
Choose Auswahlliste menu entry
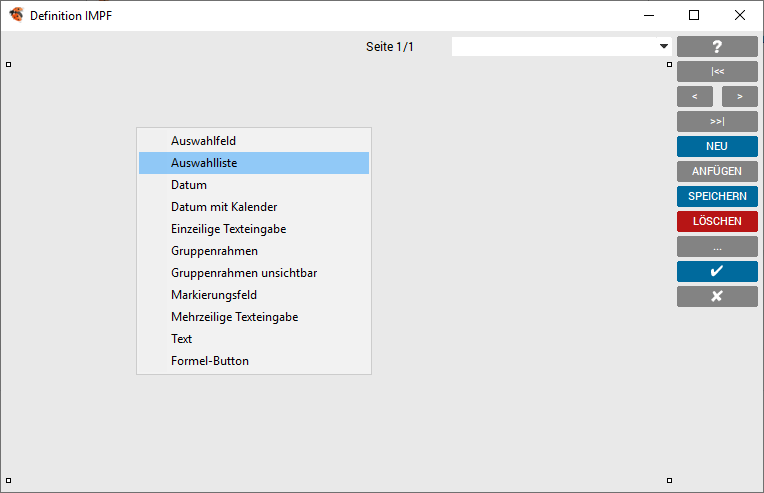click(x=254, y=163)
